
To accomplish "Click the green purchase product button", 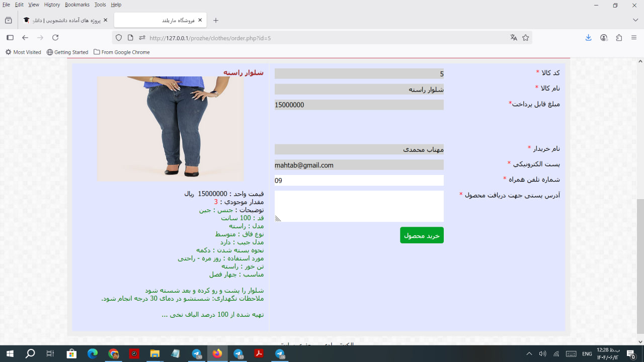I will [x=422, y=235].
